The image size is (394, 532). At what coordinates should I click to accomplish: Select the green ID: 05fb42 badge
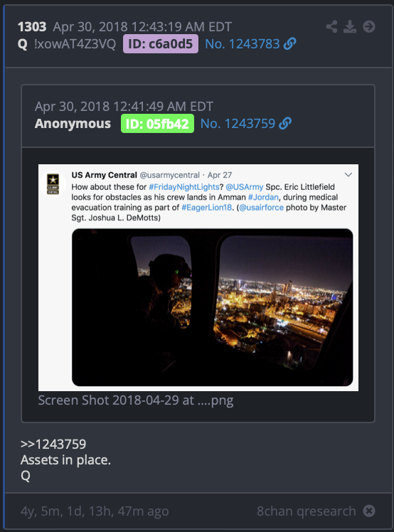[157, 124]
